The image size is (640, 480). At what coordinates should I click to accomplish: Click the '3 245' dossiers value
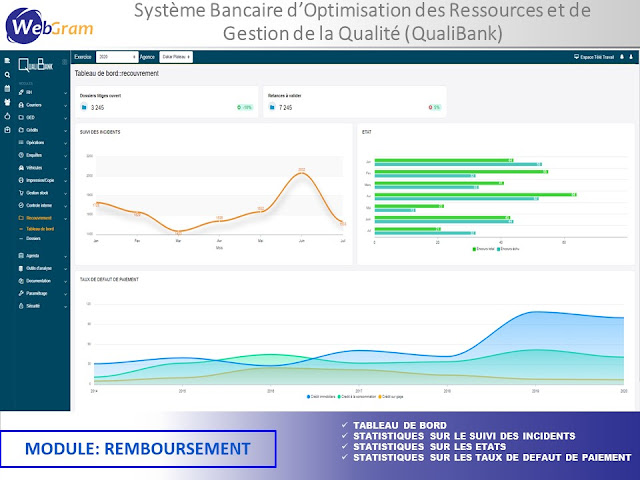coord(98,108)
